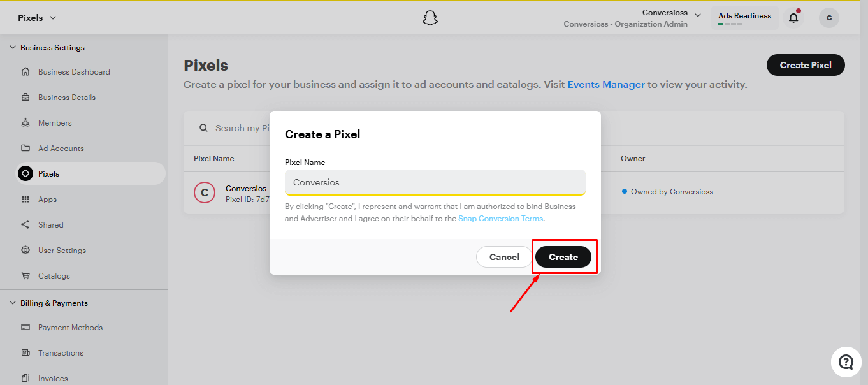Viewport: 868px width, 385px height.
Task: Click the Business Dashboard home icon
Action: [x=25, y=71]
